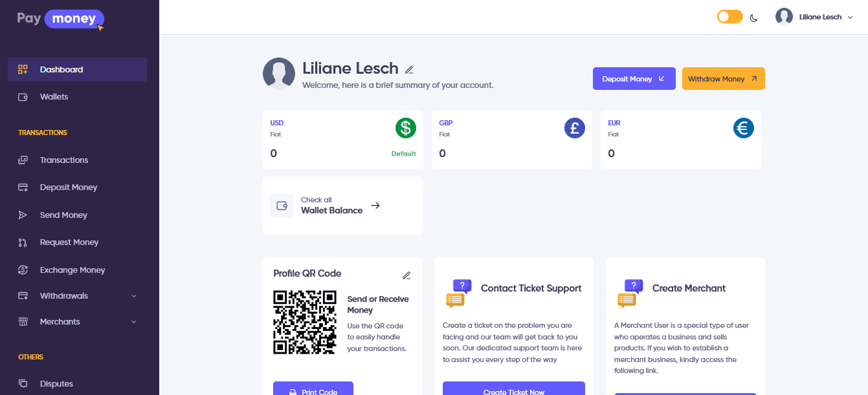Click the pencil edit icon beside Liliane Lesch
The width and height of the screenshot is (868, 395).
point(409,69)
